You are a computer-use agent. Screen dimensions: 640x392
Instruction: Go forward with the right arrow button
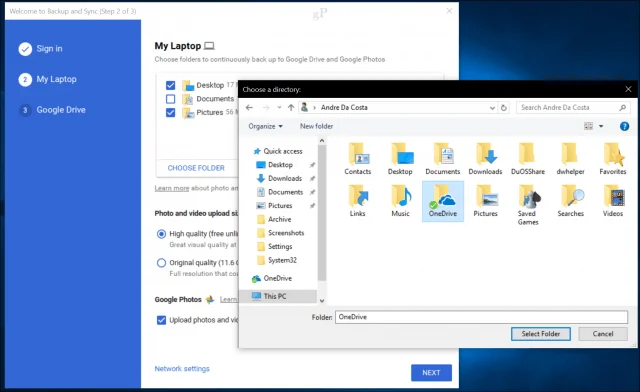point(266,107)
